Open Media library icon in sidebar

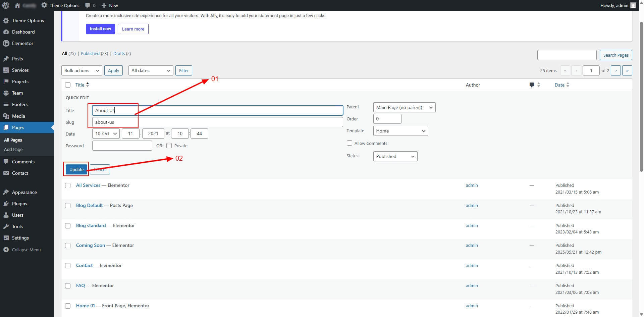tap(6, 116)
